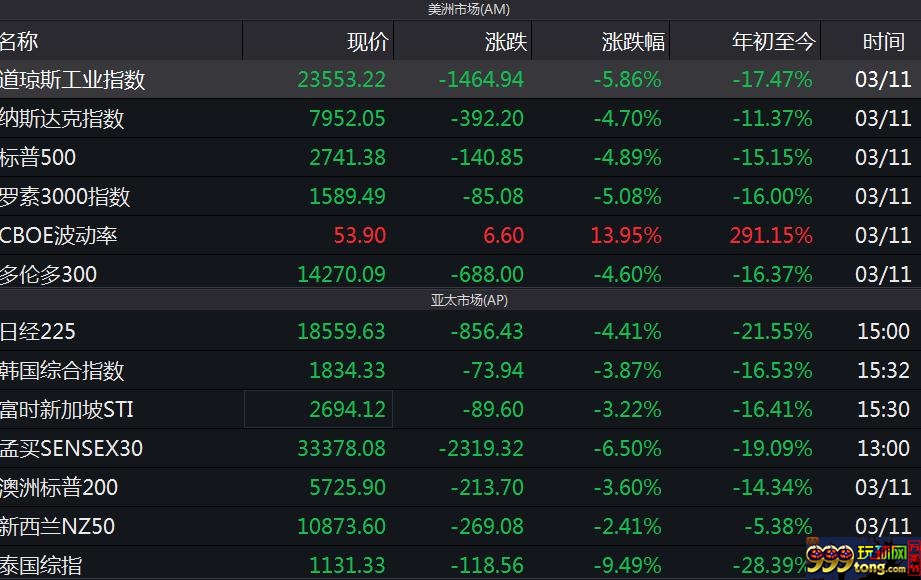
Task: Click the Australia S&P 200 year-to-date -14.34%
Action: pos(772,487)
